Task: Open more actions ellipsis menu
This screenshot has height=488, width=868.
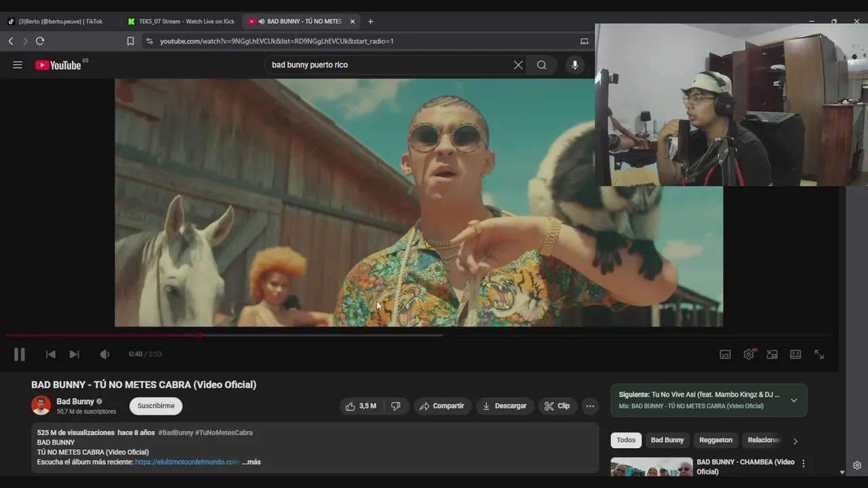Action: click(590, 406)
